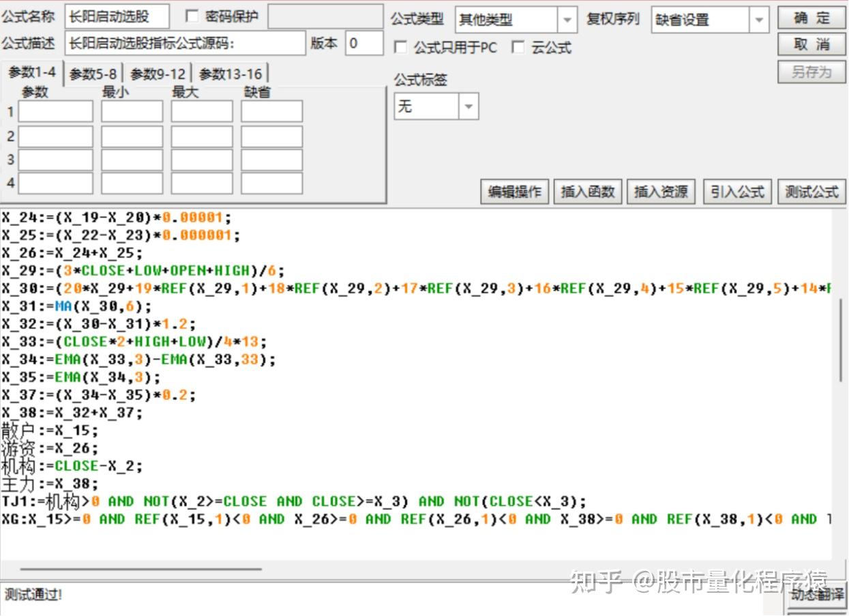Click the code line X_26:=X_24+X_25
This screenshot has width=849, height=616.
click(x=72, y=253)
